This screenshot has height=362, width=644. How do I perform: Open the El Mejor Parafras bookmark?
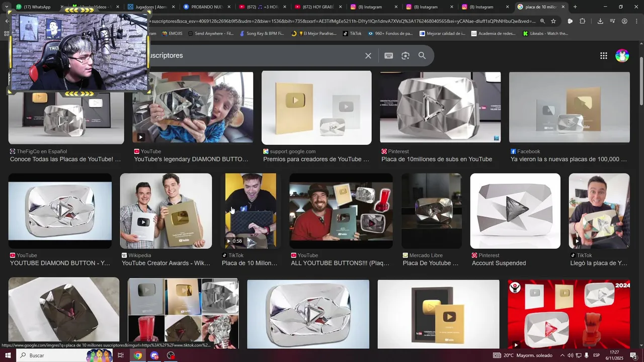[x=313, y=34]
